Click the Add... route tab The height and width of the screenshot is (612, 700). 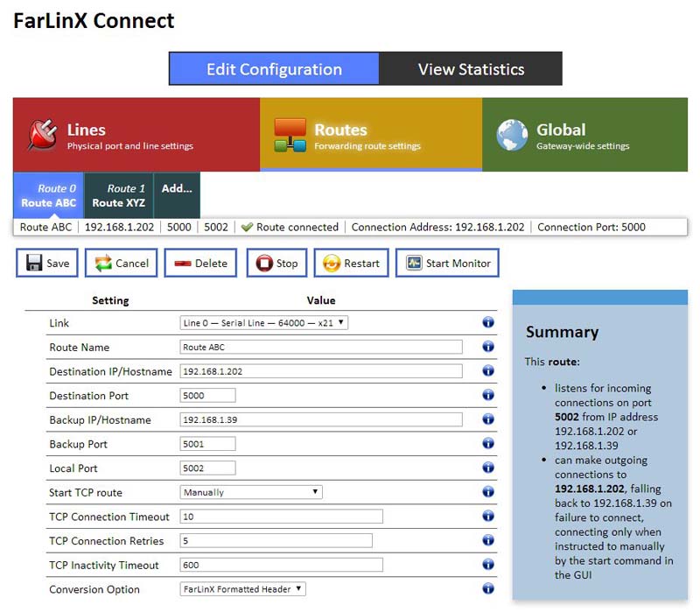point(177,195)
